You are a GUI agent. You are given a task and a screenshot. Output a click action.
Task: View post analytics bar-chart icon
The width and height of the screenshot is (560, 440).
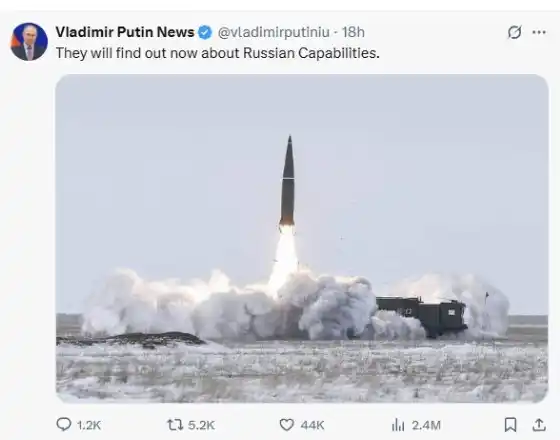(398, 425)
